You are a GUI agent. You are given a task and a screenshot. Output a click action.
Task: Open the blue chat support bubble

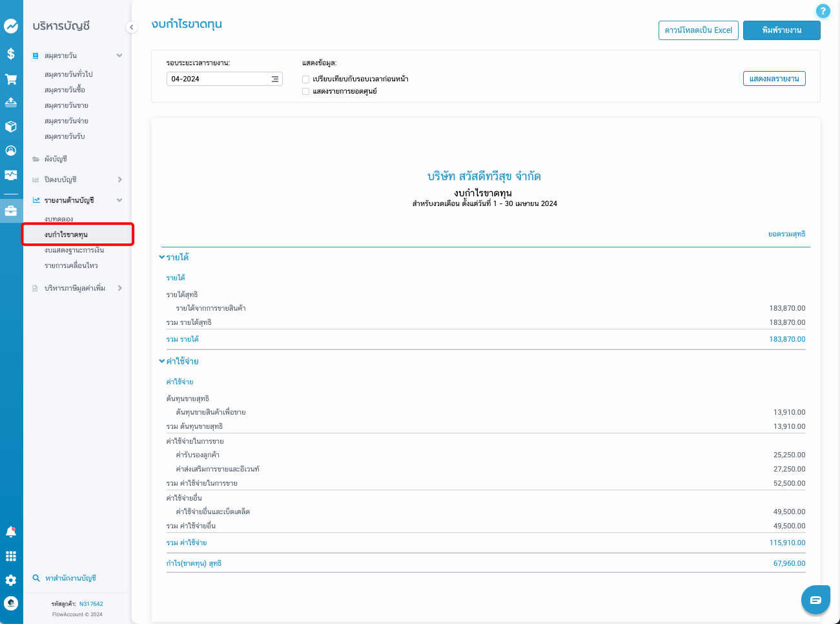815,600
